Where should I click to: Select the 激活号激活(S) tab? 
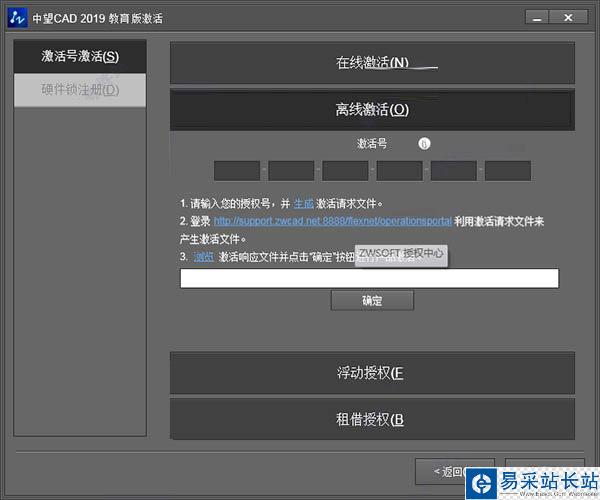pos(80,57)
